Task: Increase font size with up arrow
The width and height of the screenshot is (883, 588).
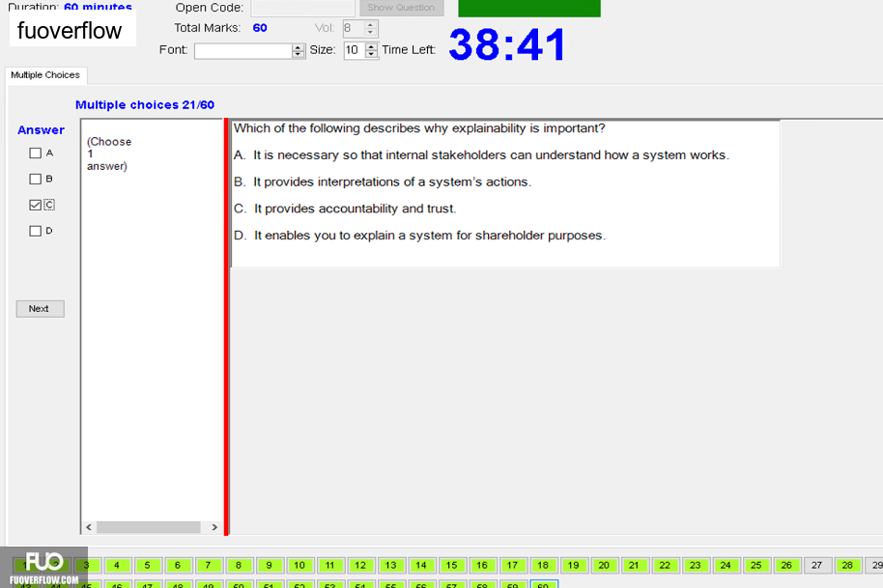Action: [x=371, y=46]
